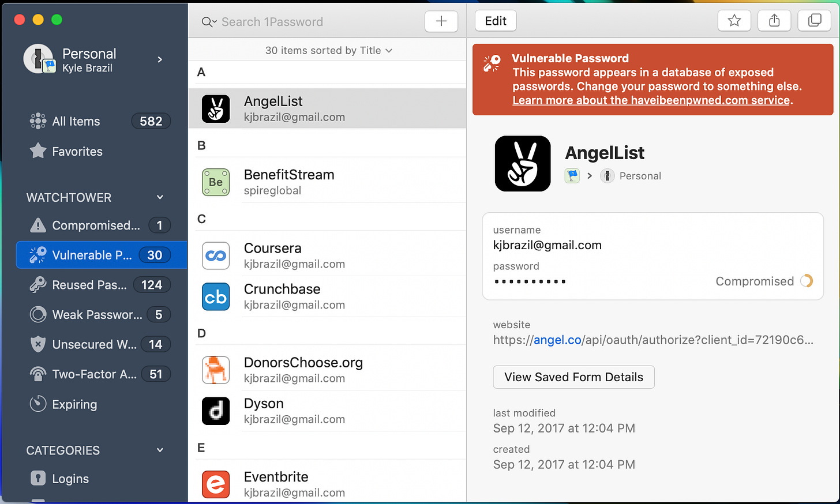Image resolution: width=840 pixels, height=504 pixels.
Task: Click the Expiring clock icon
Action: coord(38,404)
